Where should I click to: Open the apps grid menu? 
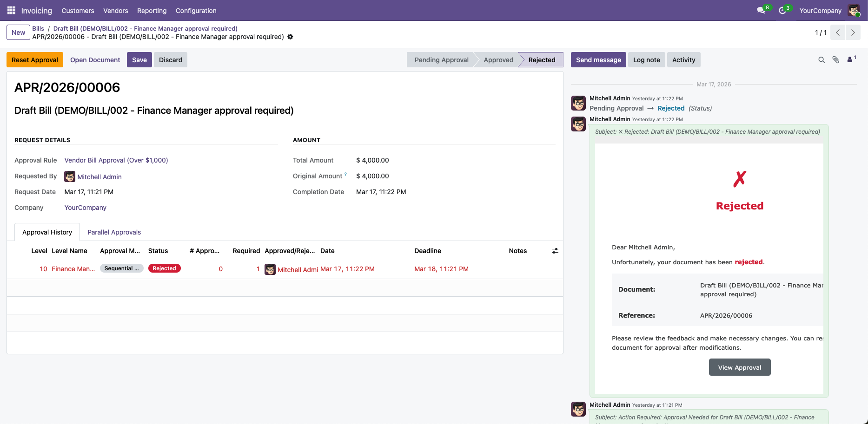[10, 10]
